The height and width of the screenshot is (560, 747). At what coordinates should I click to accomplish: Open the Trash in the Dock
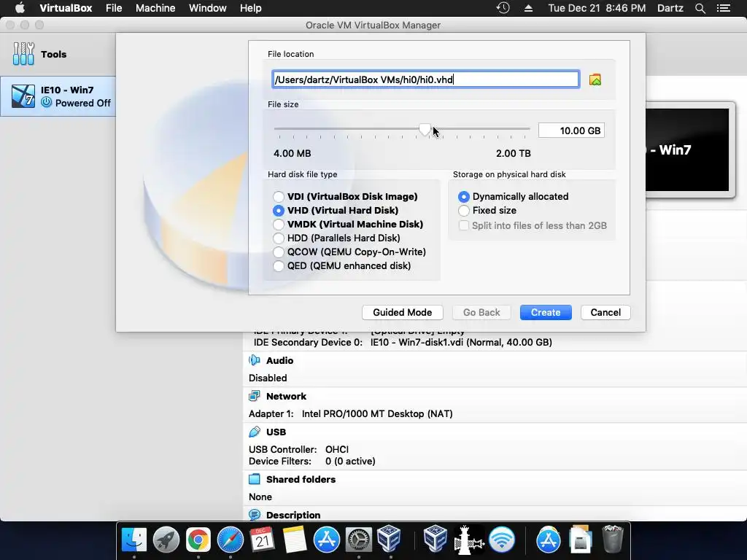point(612,539)
